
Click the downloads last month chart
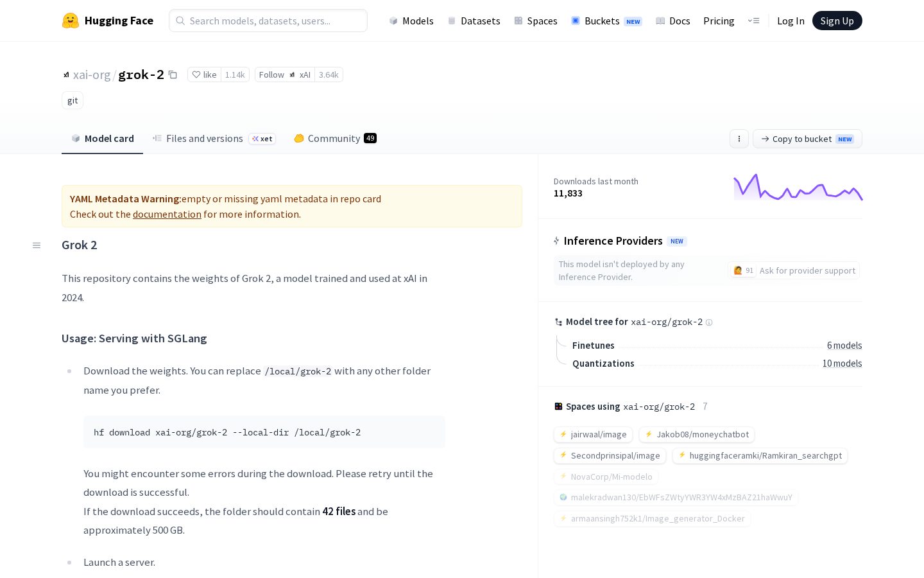click(x=798, y=187)
